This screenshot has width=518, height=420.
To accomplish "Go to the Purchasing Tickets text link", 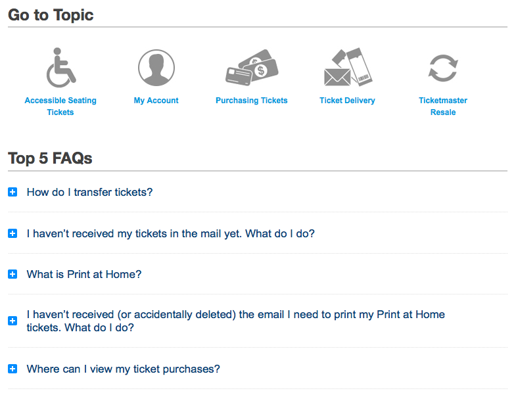I will pyautogui.click(x=252, y=101).
